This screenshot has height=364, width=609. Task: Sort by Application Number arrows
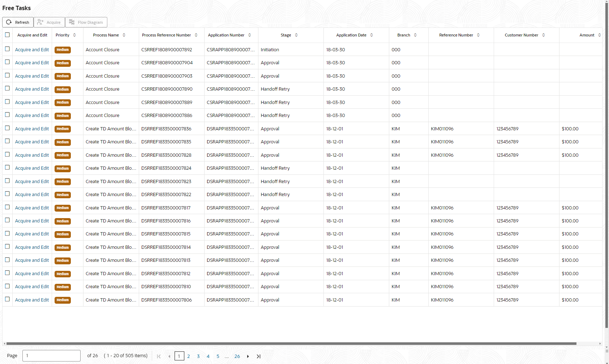[x=249, y=35]
